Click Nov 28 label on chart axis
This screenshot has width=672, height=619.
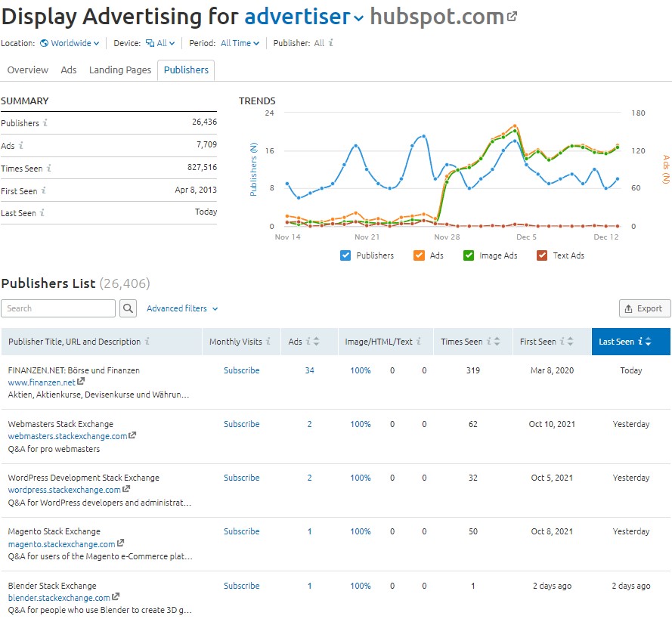(447, 237)
